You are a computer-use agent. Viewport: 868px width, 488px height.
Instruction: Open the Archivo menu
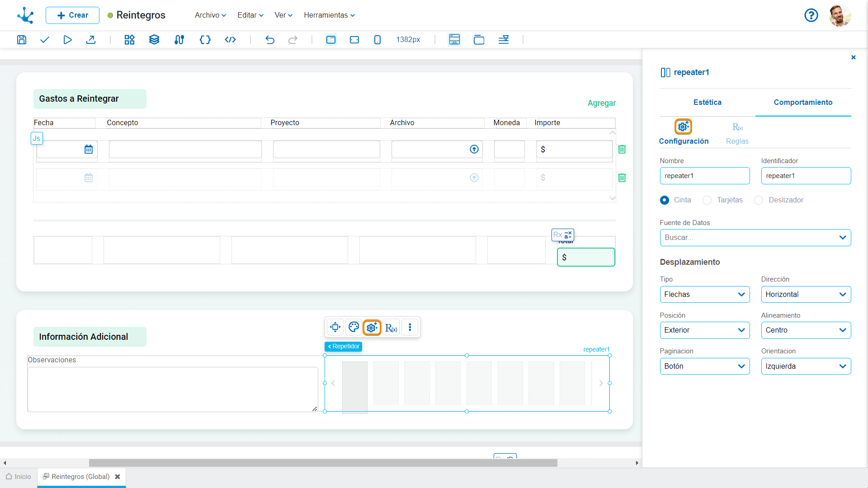coord(210,15)
